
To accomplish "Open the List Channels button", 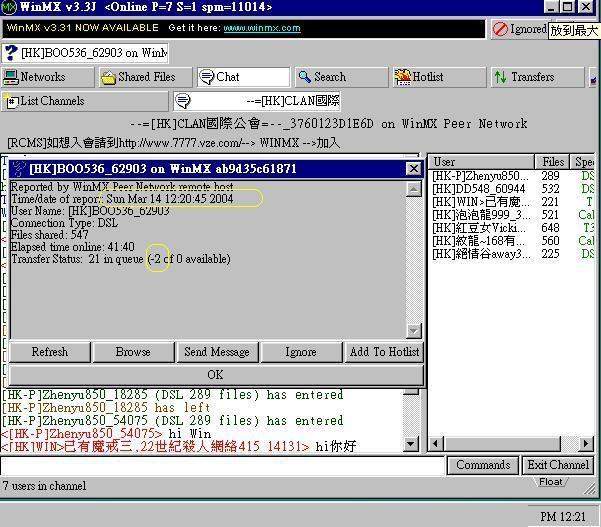I will pyautogui.click(x=85, y=101).
